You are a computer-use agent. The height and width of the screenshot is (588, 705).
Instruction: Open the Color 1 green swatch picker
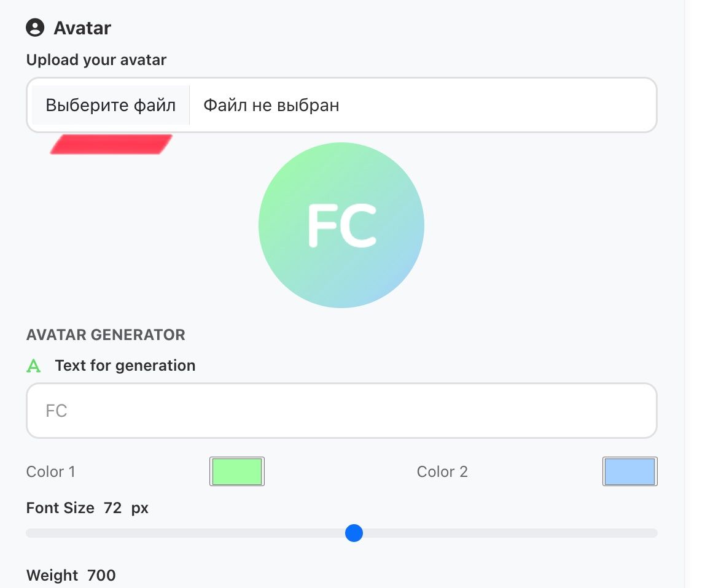236,471
